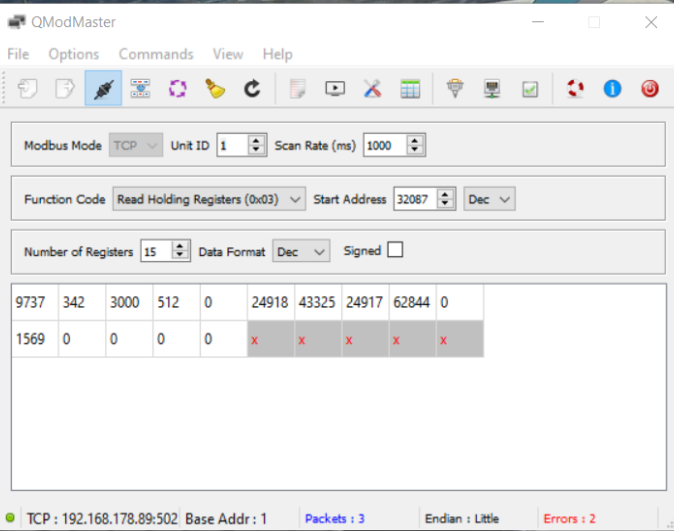The height and width of the screenshot is (531, 674).
Task: Open the Data Format Dec dropdown
Action: pyautogui.click(x=301, y=252)
